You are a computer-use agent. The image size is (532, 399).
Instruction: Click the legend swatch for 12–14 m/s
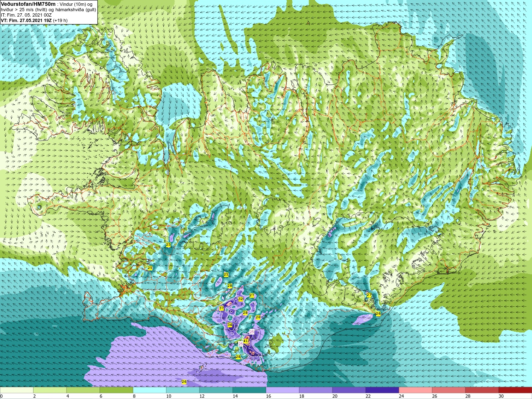[216, 390]
